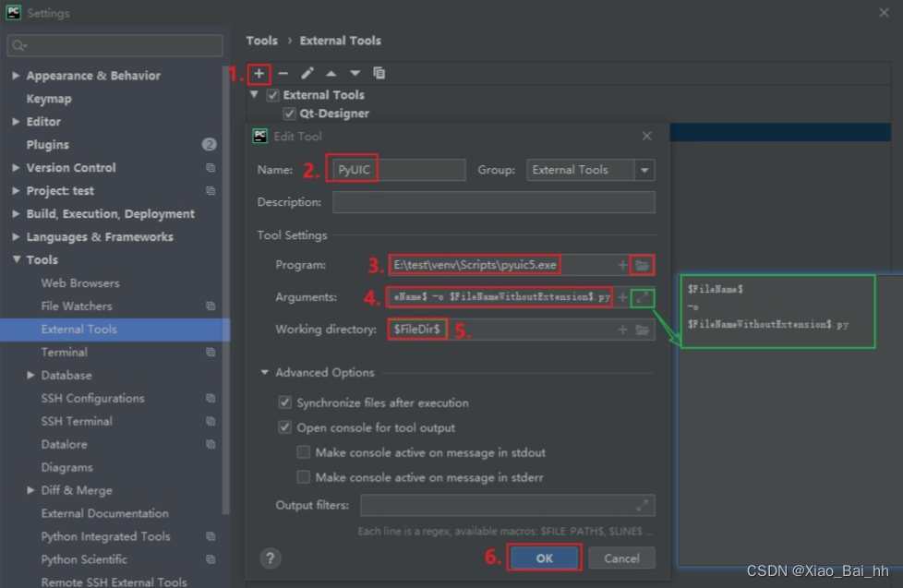
Task: Expand Diff & Merge settings node
Action: click(x=30, y=490)
